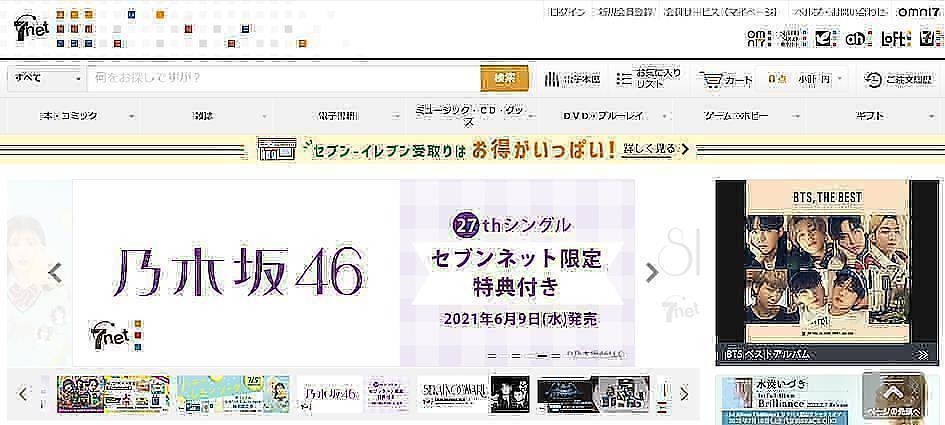Select the 乃木坂46 thumbnail in the strip
This screenshot has height=425, width=945.
[353, 394]
